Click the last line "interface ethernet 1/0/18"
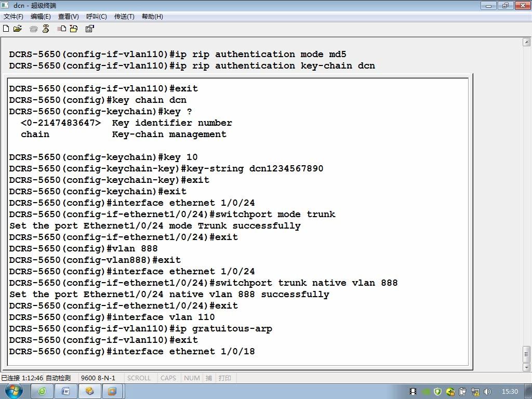 132,352
